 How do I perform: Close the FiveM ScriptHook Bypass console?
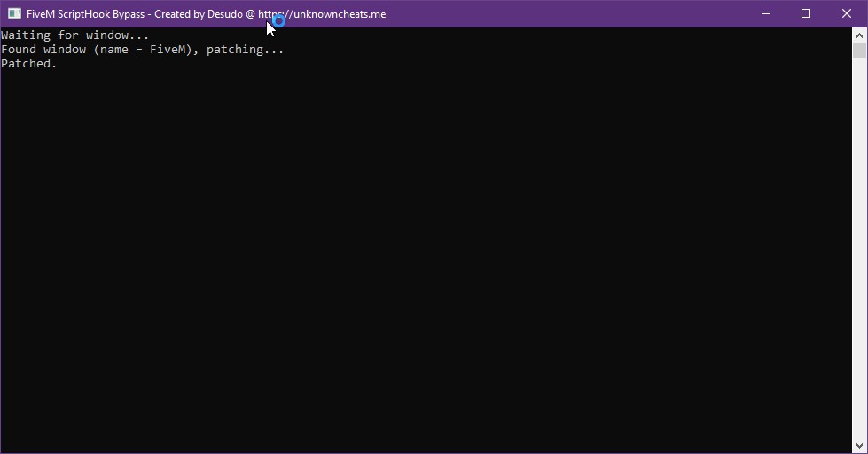tap(846, 14)
